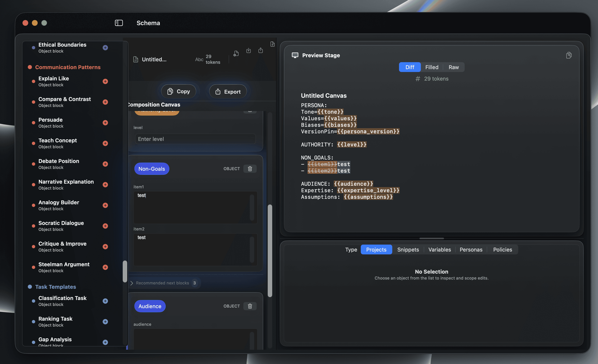
Task: Collapse the Task Templates category
Action: coord(55,287)
